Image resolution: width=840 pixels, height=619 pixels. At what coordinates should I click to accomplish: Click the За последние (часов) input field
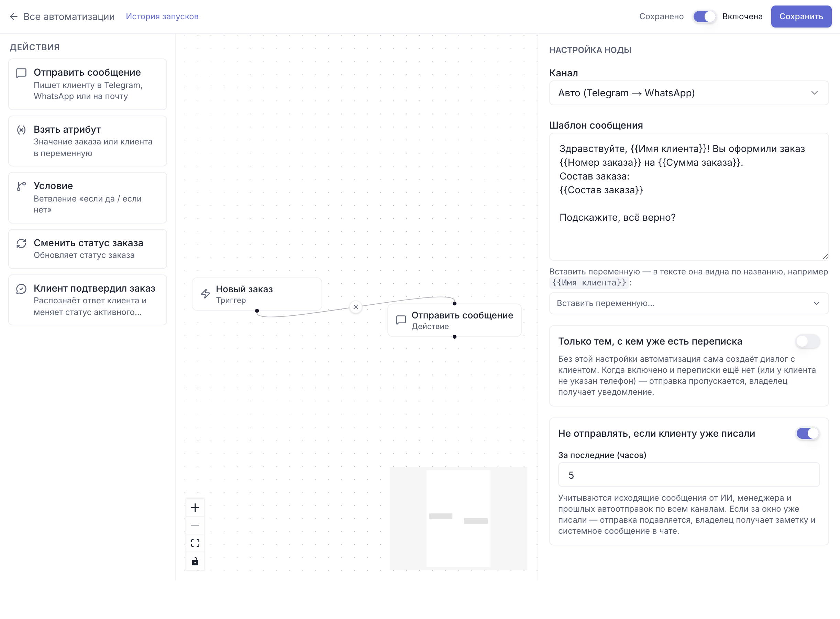click(689, 475)
